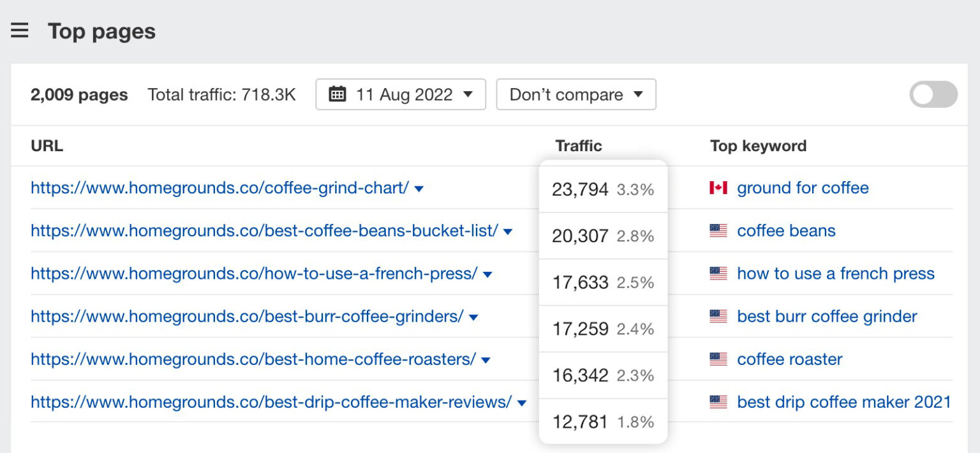This screenshot has height=453, width=980.
Task: Click the 23,794 traffic value
Action: tap(579, 189)
